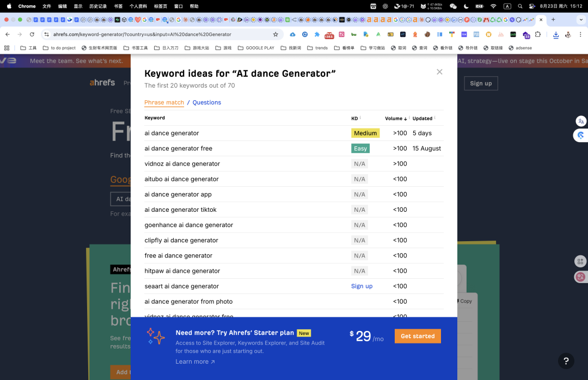
Task: Open the 文件 menu in the menu bar
Action: [46, 6]
